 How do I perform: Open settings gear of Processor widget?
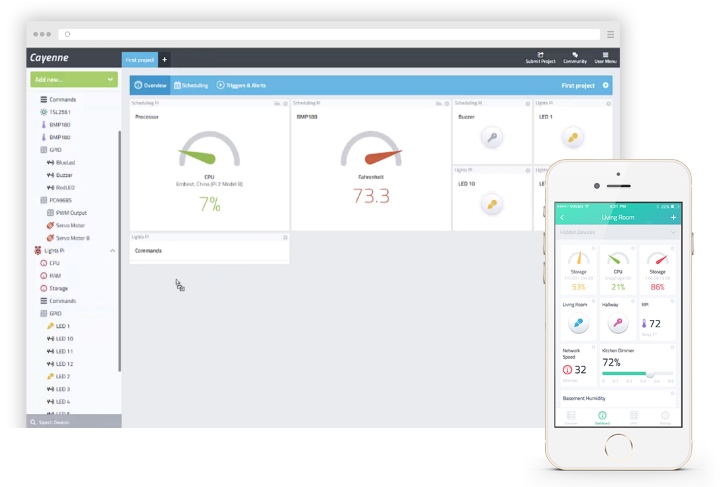[x=285, y=104]
